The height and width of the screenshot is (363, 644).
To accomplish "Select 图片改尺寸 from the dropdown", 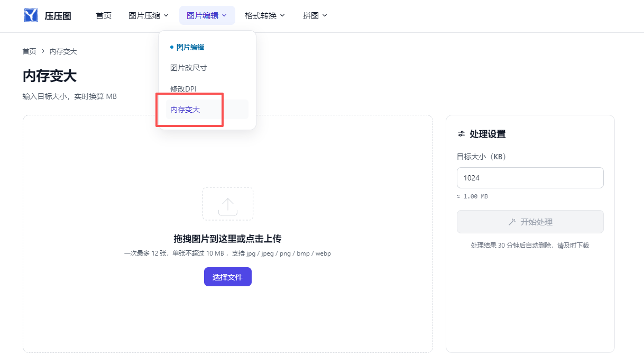I will click(x=207, y=68).
